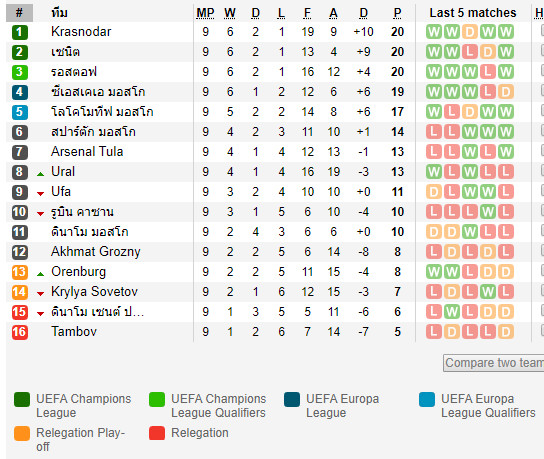Toggle the compare checkbox in Krasnodar's row
This screenshot has width=544, height=459.
[x=542, y=31]
